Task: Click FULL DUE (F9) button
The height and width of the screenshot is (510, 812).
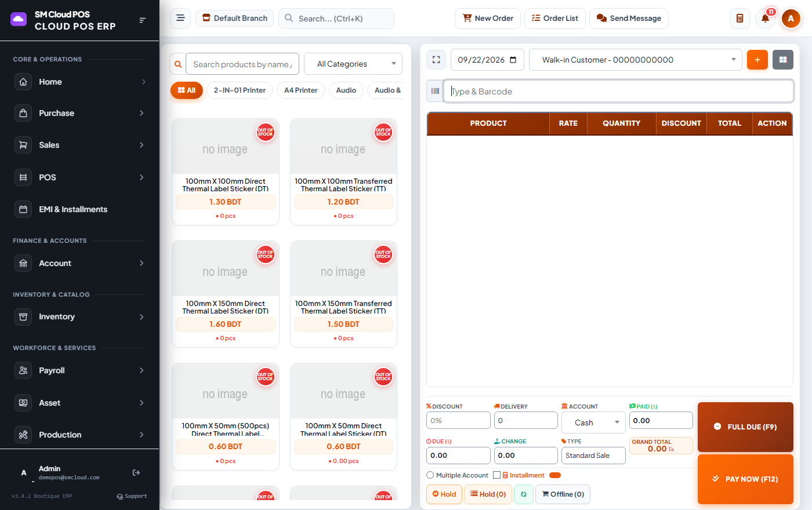Action: pos(745,427)
